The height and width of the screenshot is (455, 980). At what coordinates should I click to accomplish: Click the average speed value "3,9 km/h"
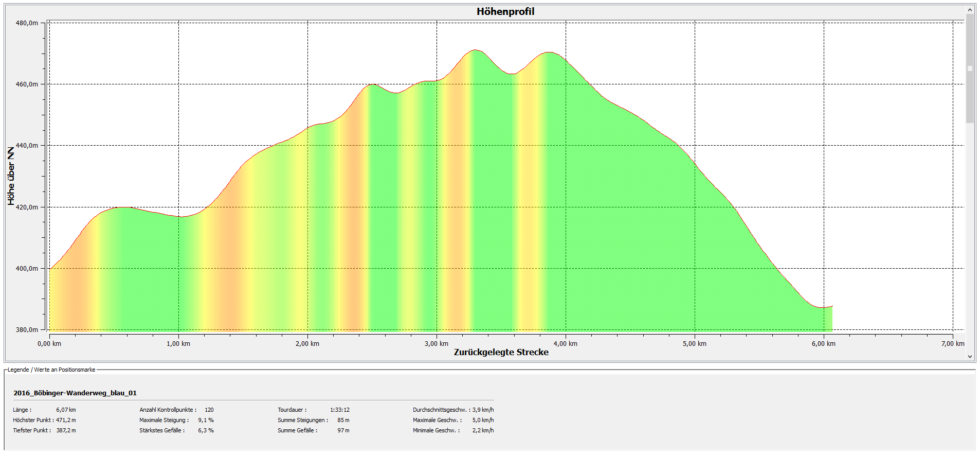(483, 410)
